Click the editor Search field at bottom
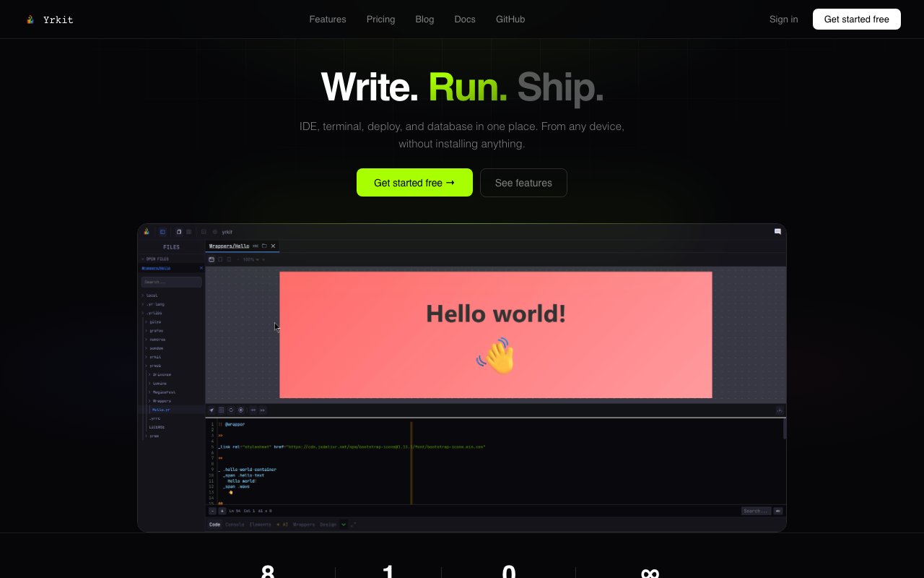 click(756, 511)
